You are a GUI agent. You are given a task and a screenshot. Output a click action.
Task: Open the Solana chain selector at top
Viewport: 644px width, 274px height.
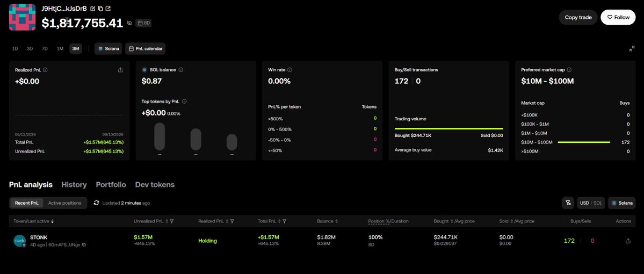coord(108,48)
